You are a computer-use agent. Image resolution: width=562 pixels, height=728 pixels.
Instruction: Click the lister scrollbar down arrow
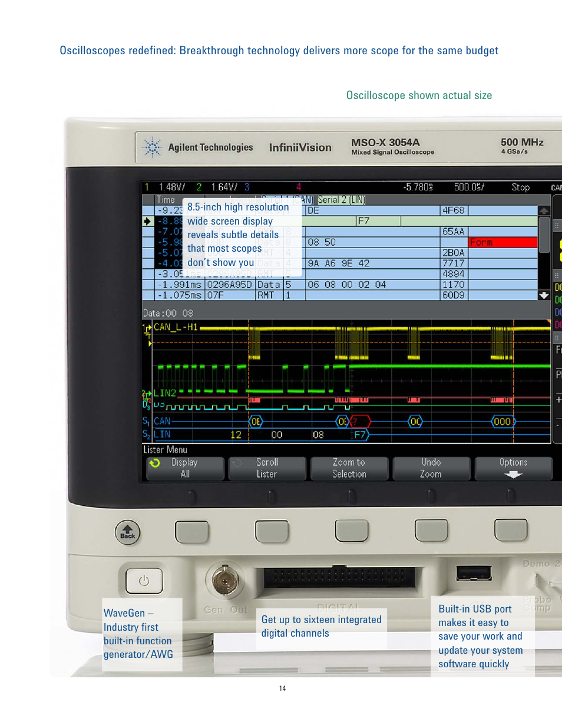(x=544, y=295)
